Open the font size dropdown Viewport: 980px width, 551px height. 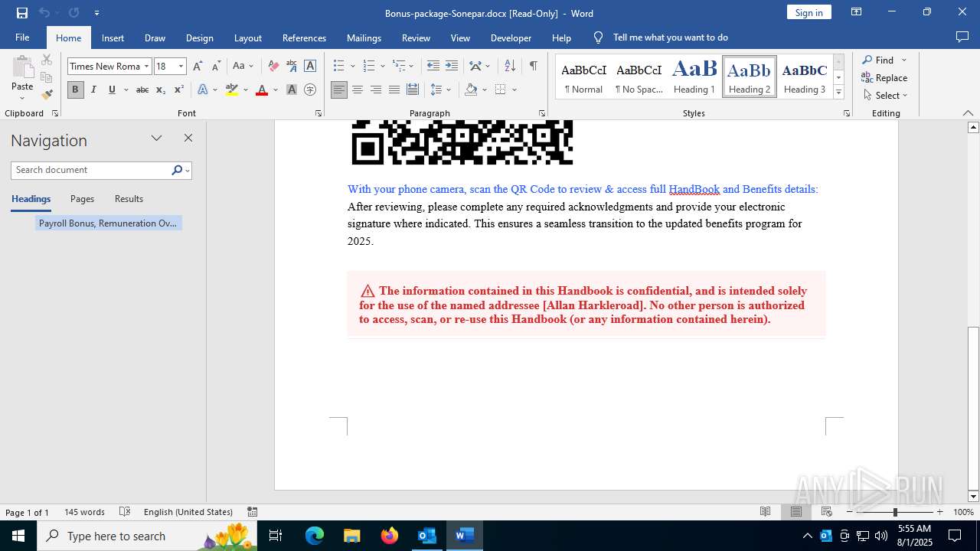pyautogui.click(x=181, y=67)
